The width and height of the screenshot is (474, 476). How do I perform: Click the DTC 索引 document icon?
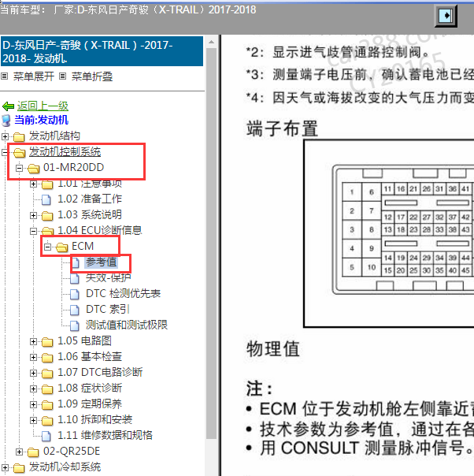point(75,311)
